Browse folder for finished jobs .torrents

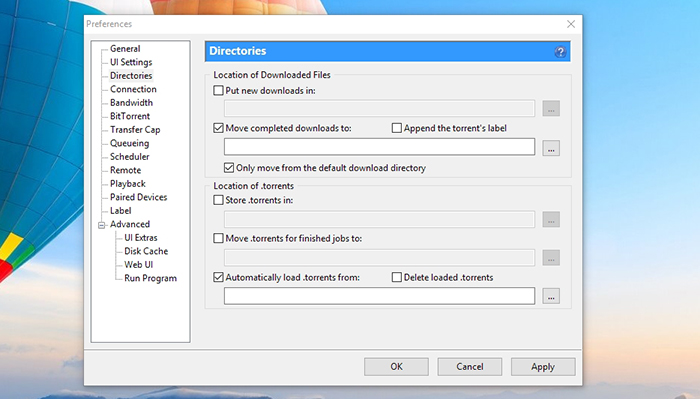pos(551,258)
